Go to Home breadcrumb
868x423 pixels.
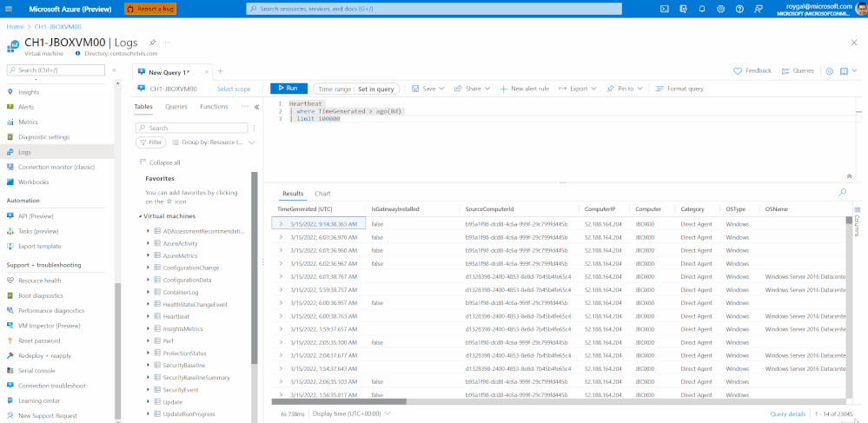[15, 27]
